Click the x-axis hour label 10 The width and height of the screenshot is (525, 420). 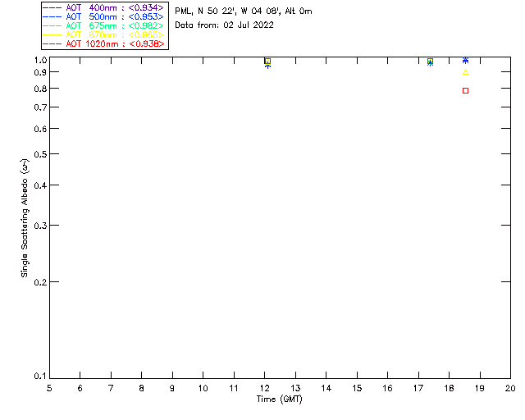pos(203,388)
